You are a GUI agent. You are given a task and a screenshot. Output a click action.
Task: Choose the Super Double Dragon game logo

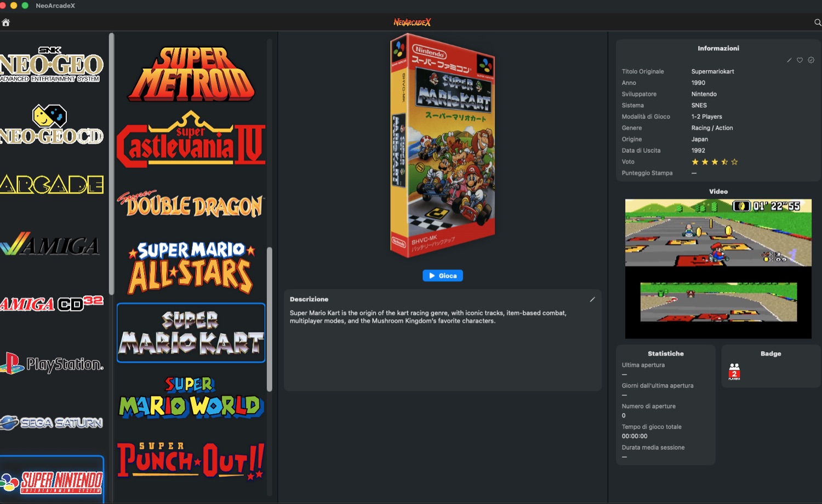191,204
